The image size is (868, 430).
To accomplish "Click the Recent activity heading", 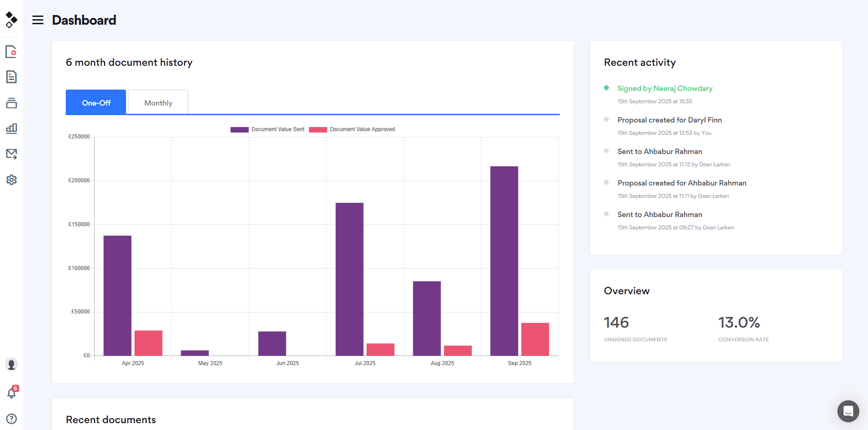I will (x=640, y=63).
